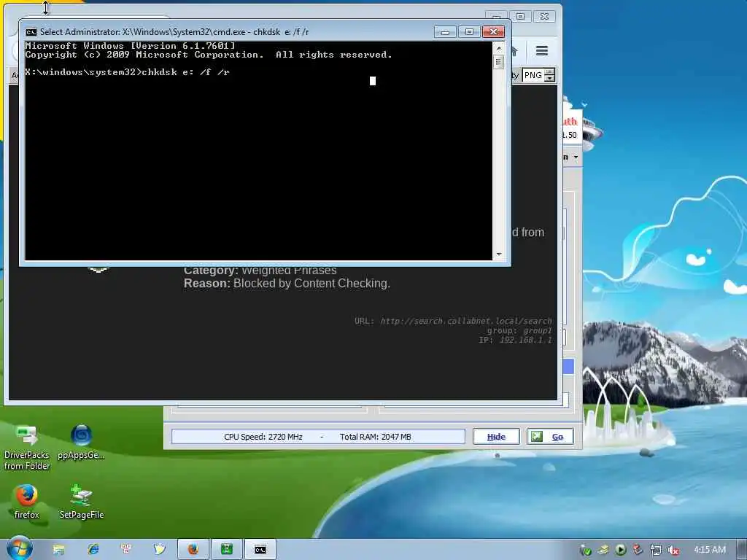This screenshot has height=560, width=747.
Task: Click the PNG format dropdown arrow
Action: 550,78
